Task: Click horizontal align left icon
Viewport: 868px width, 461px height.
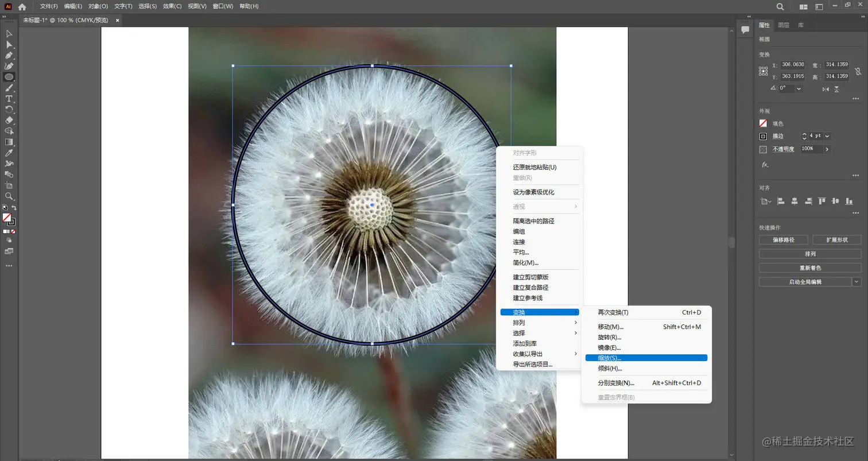Action: [x=781, y=201]
